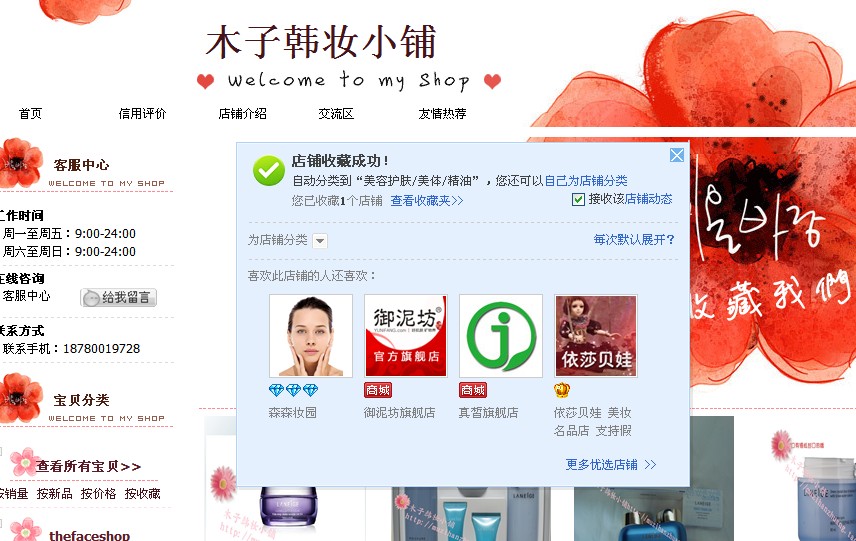Expand the 为店铺分类 dropdown arrow

coord(320,240)
